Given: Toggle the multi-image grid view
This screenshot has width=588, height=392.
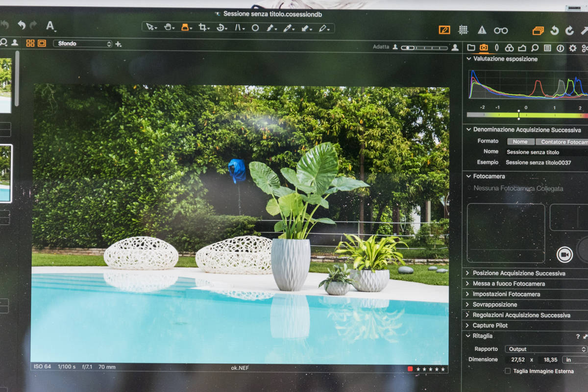Looking at the screenshot, I should click(30, 43).
